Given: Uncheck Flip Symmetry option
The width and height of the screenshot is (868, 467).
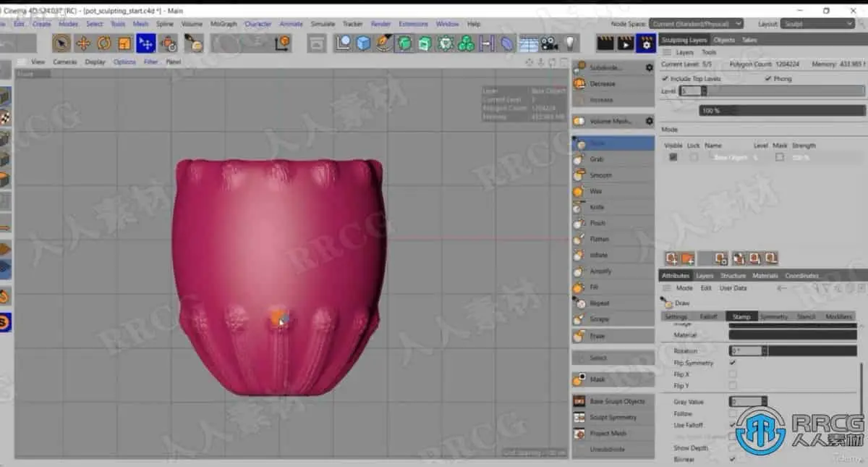Looking at the screenshot, I should [x=733, y=363].
